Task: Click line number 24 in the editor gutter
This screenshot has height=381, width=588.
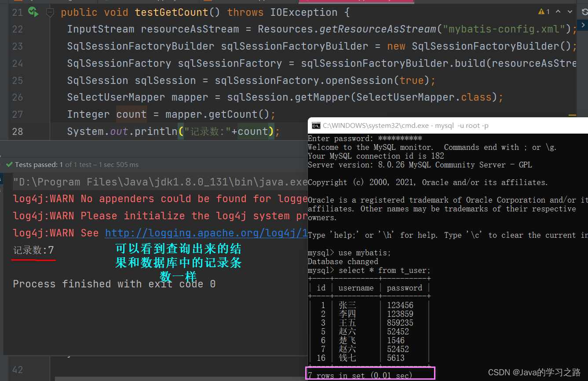Action: tap(18, 64)
